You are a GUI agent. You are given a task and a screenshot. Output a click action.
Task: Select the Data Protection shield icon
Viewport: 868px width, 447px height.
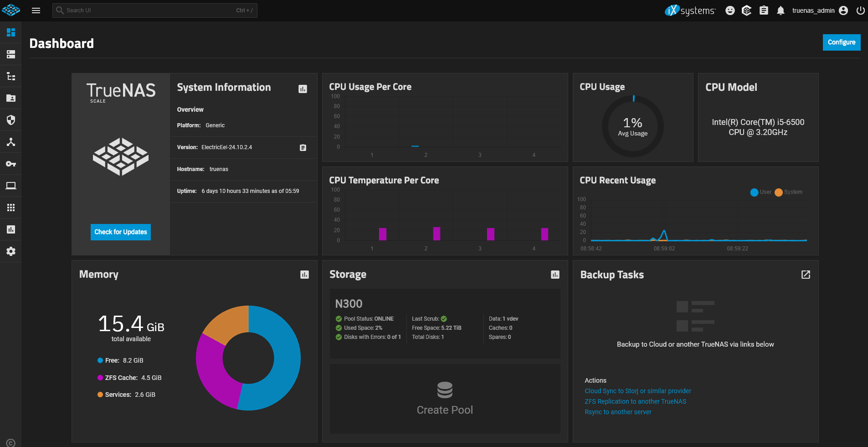[x=11, y=120]
